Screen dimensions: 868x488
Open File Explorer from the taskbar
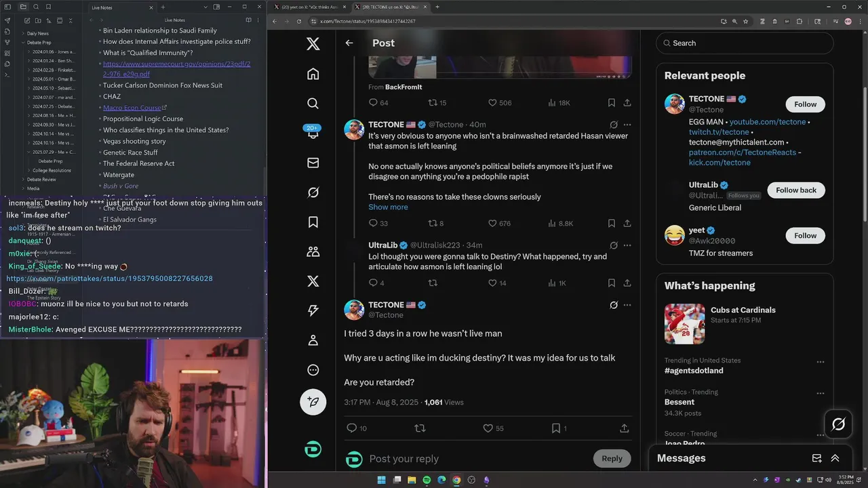(412, 480)
